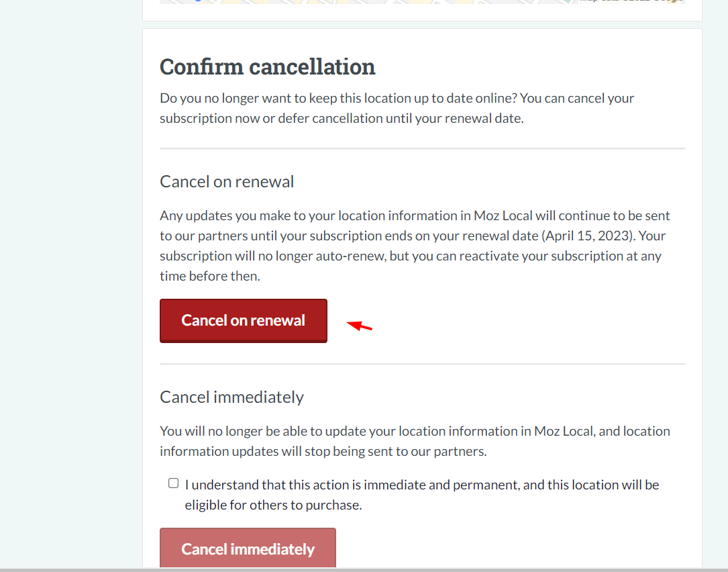This screenshot has width=728, height=572.
Task: Click the red arrow pointing at the button
Action: click(x=360, y=326)
